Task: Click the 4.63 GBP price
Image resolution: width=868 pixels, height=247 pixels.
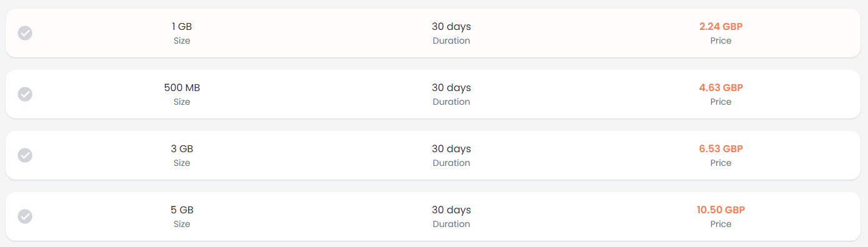Action: 721,87
